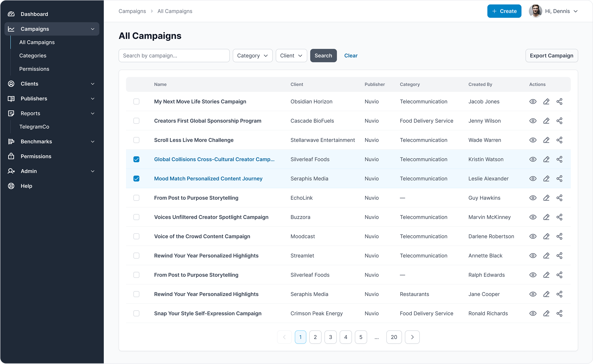Open the Clients section via its icon
The width and height of the screenshot is (593, 364).
(11, 84)
